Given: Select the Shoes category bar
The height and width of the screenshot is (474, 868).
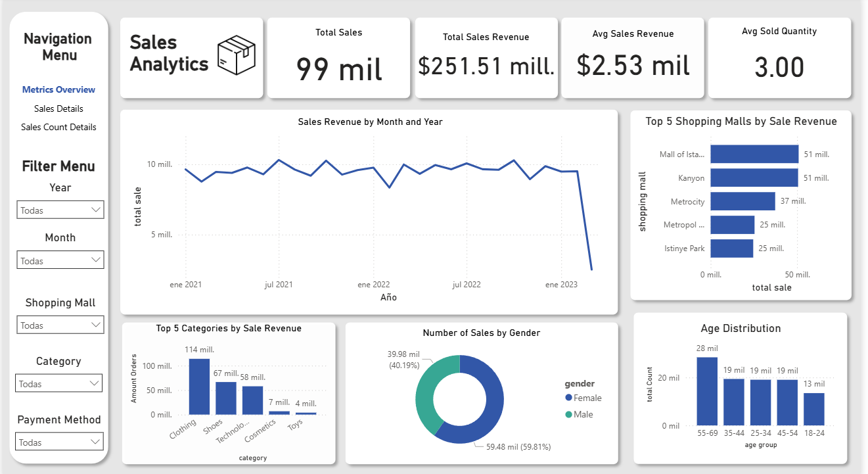Looking at the screenshot, I should tap(225, 398).
